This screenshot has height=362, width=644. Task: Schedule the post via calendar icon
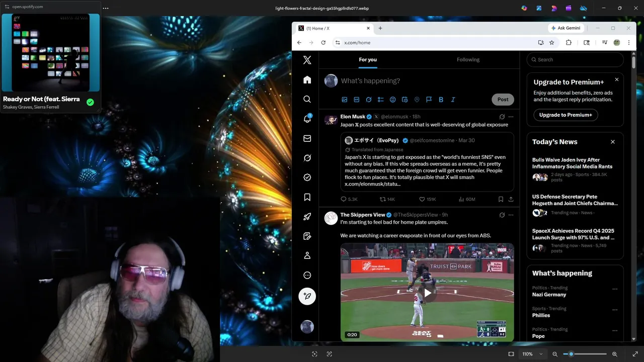click(x=405, y=100)
